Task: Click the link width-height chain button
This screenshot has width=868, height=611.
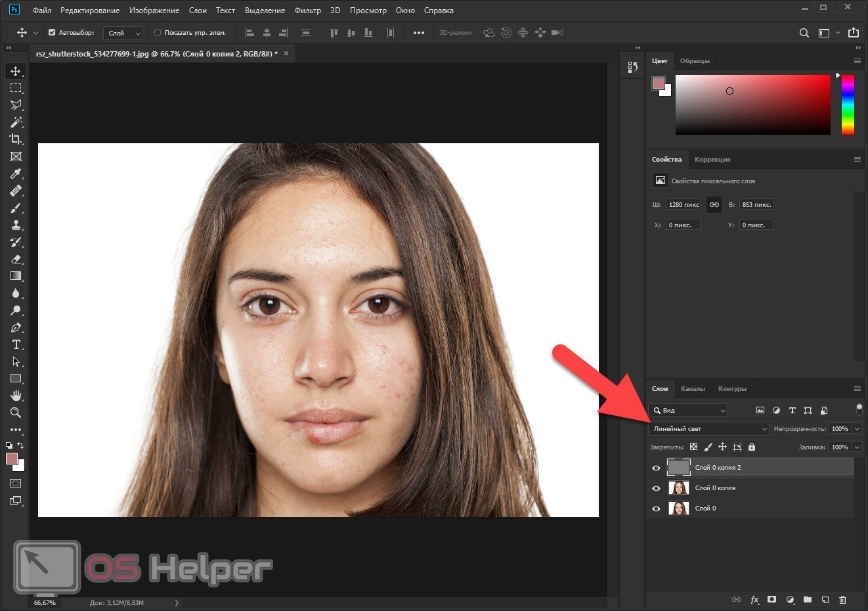Action: pos(714,205)
